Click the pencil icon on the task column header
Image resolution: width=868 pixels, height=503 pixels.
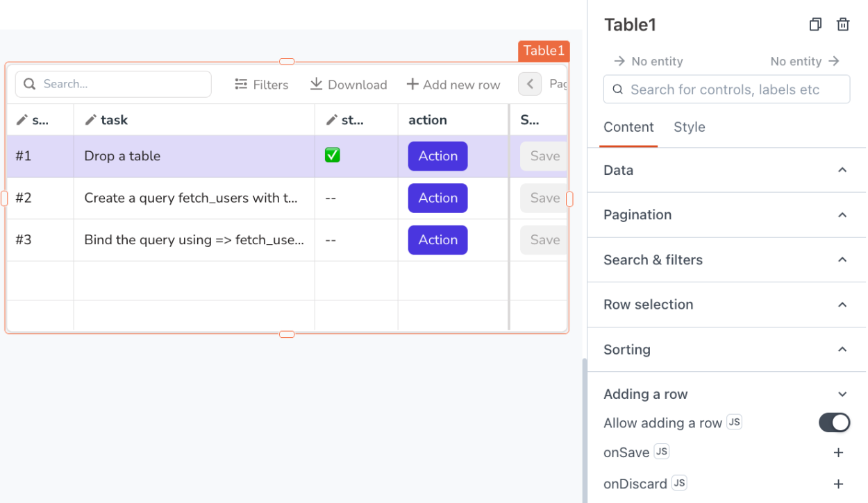click(92, 119)
